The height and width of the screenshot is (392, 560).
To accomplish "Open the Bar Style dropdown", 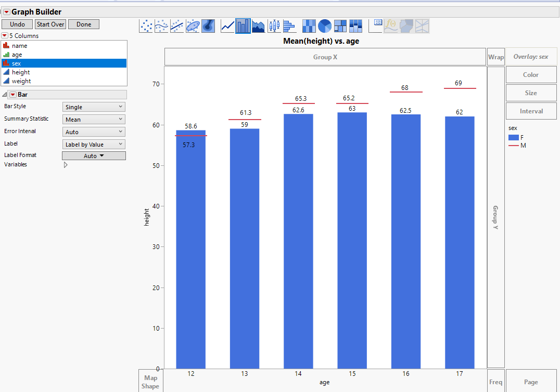I will [x=93, y=107].
